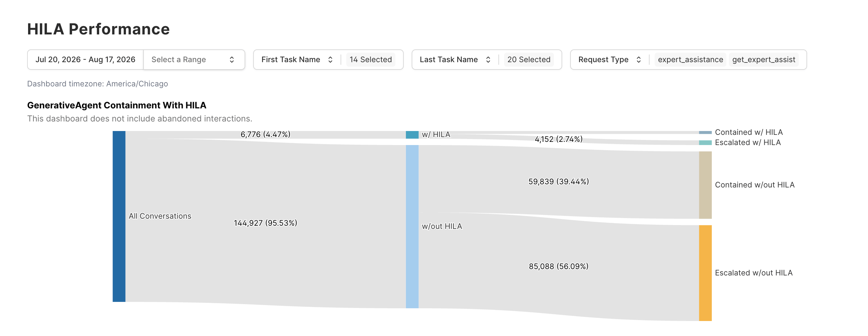Click the 59,839 (39.44%) flow label
Image resolution: width=868 pixels, height=336 pixels.
[x=559, y=182]
